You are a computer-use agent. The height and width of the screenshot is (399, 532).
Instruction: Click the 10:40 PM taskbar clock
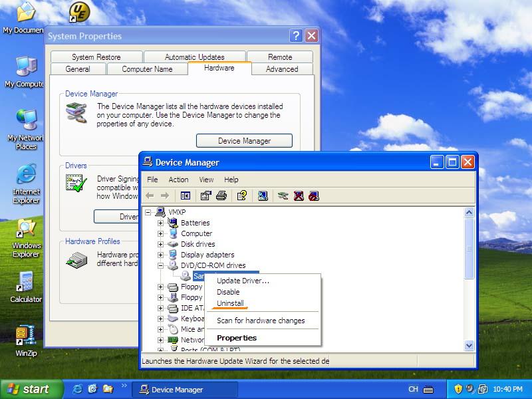click(x=507, y=389)
